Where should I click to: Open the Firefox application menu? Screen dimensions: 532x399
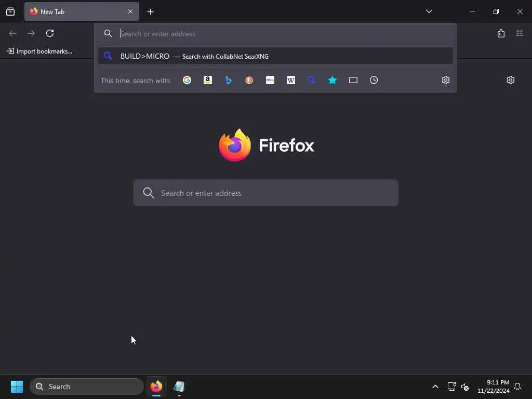(x=520, y=33)
